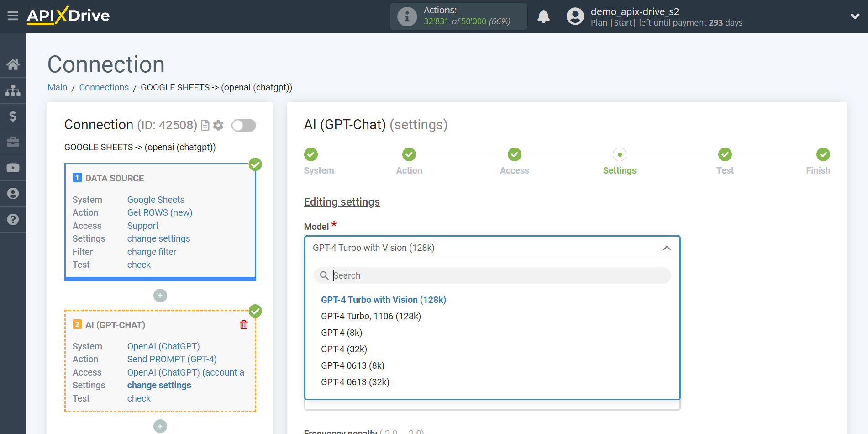Go to the Access step
This screenshot has height=434, width=868.
click(515, 154)
